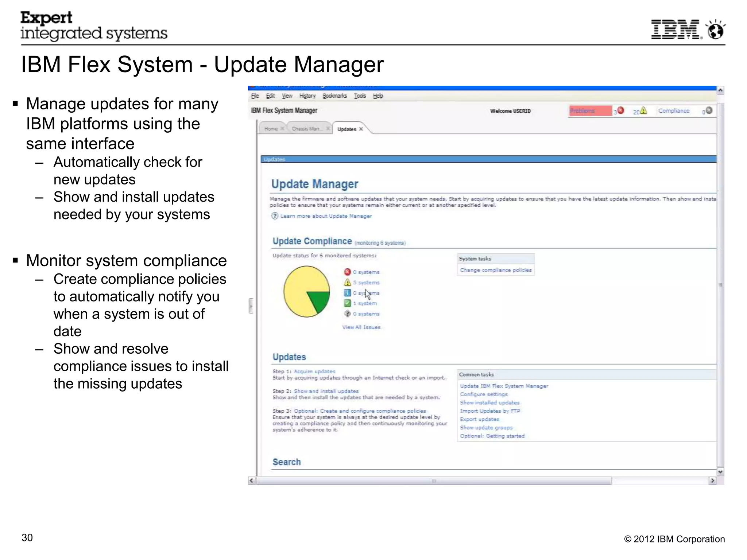
Task: Click the help question mark icon
Action: pos(275,216)
